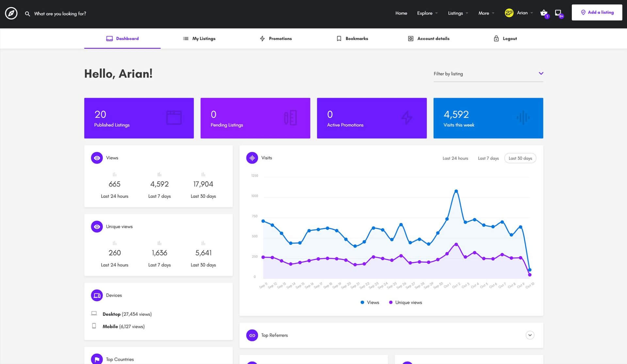
Task: Click the visits waveform icon on chart
Action: point(252,157)
